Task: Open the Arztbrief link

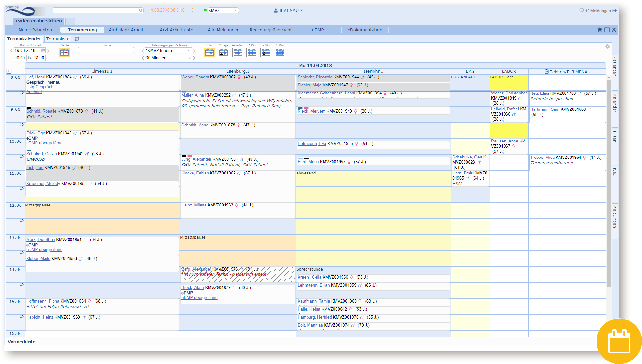Action: (34, 92)
